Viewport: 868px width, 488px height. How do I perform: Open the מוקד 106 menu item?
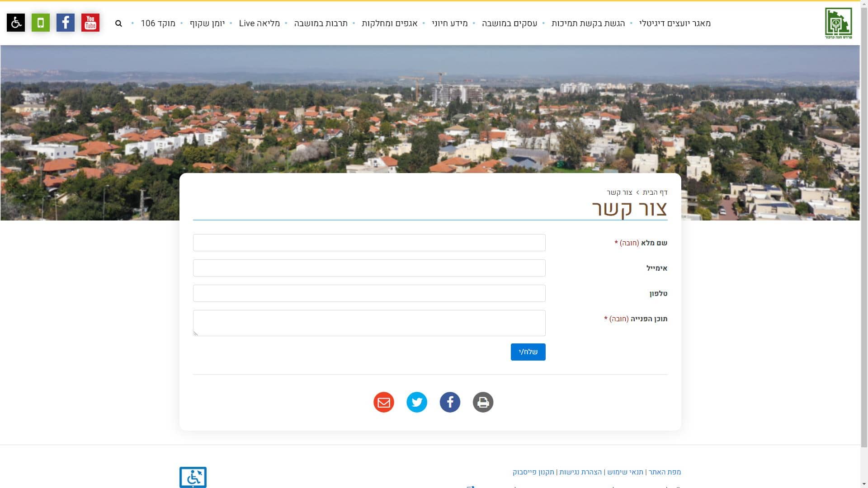pyautogui.click(x=158, y=23)
